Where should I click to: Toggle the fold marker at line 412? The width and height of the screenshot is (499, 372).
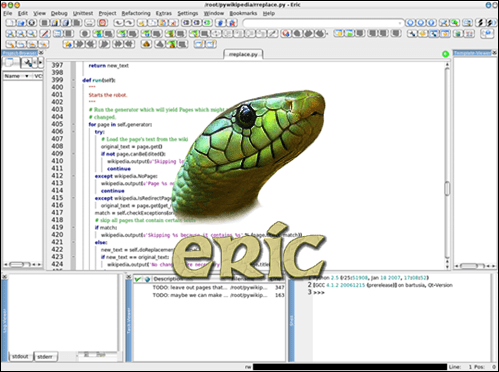click(x=74, y=176)
